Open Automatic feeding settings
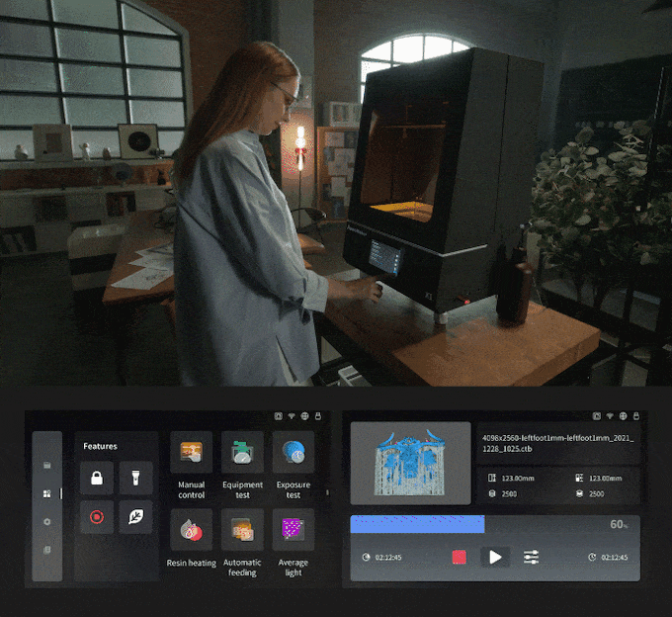 pyautogui.click(x=242, y=530)
